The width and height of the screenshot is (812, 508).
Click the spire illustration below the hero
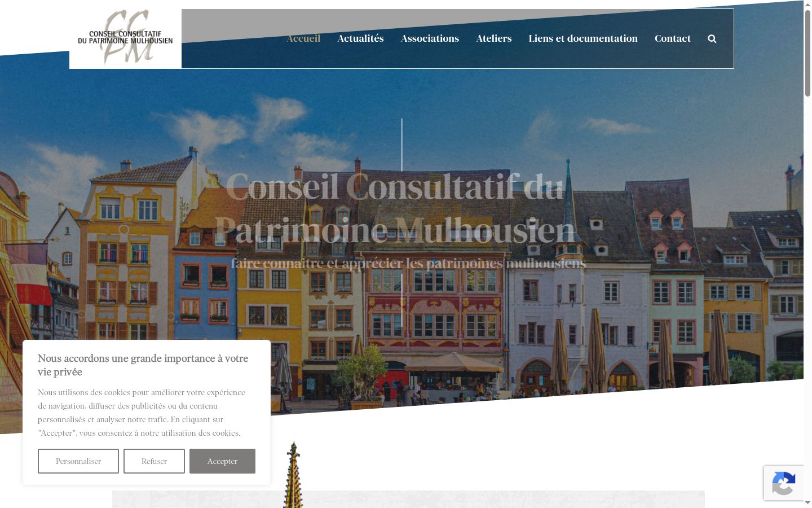point(293,474)
